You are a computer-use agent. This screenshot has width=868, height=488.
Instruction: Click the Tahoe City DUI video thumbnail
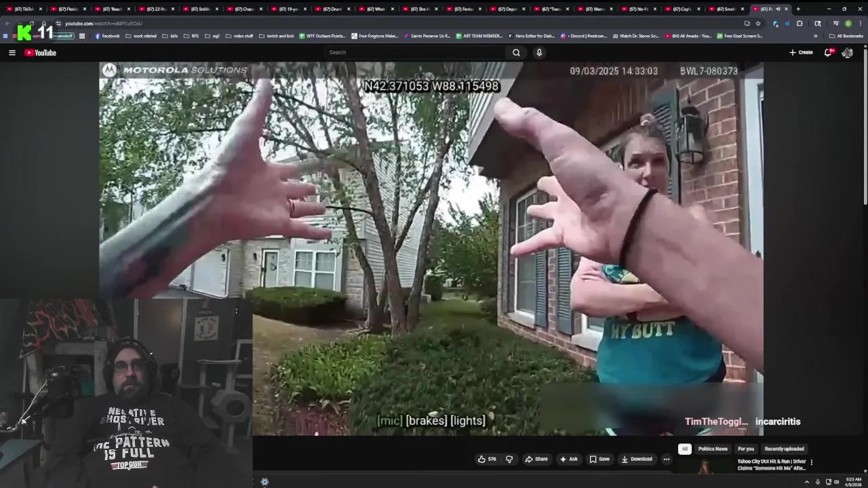(705, 466)
